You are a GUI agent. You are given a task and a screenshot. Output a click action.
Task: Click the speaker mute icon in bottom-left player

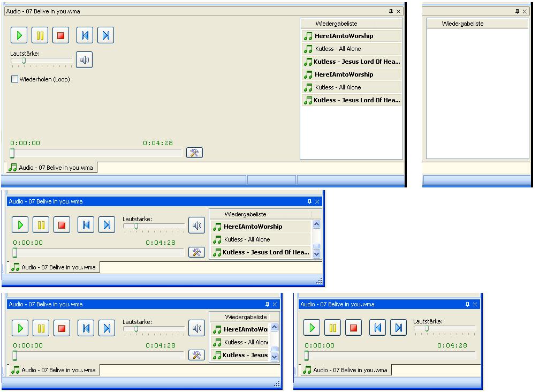[x=196, y=328]
